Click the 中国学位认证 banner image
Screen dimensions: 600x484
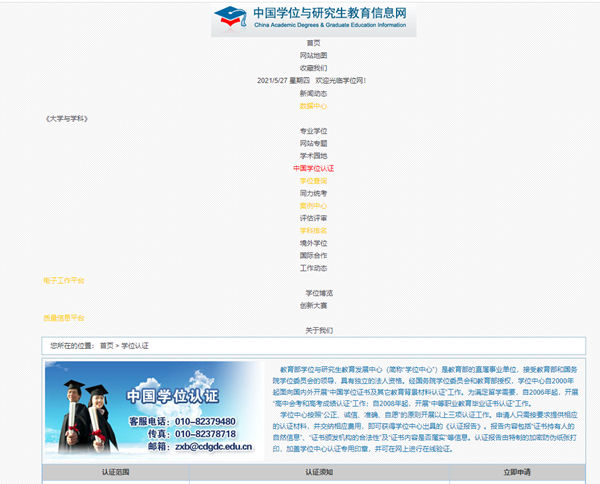(153, 409)
